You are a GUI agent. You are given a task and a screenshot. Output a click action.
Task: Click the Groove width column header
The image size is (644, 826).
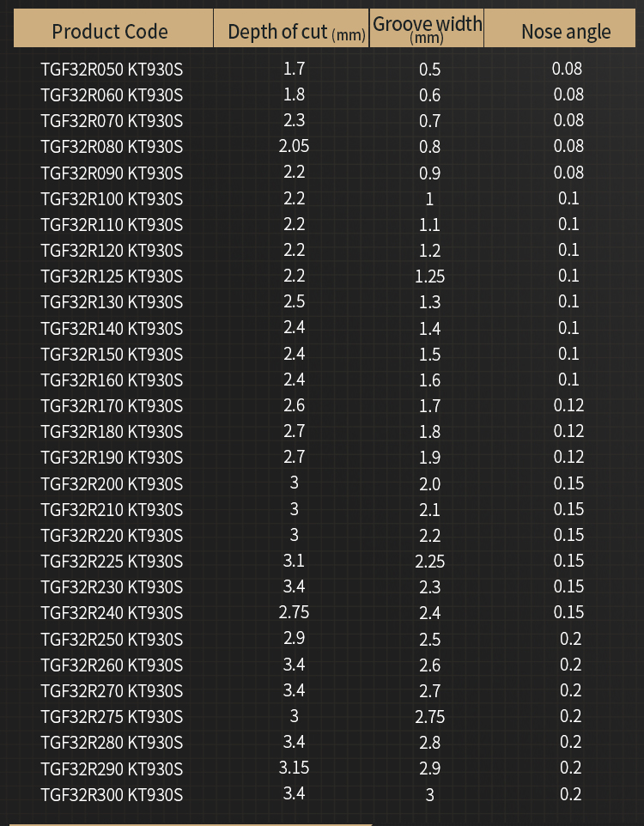click(427, 28)
